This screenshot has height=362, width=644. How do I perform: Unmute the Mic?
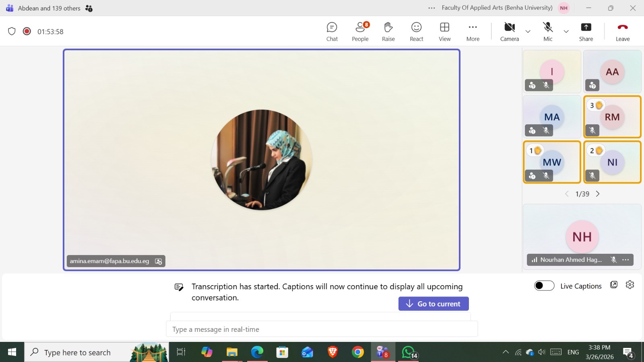(548, 32)
